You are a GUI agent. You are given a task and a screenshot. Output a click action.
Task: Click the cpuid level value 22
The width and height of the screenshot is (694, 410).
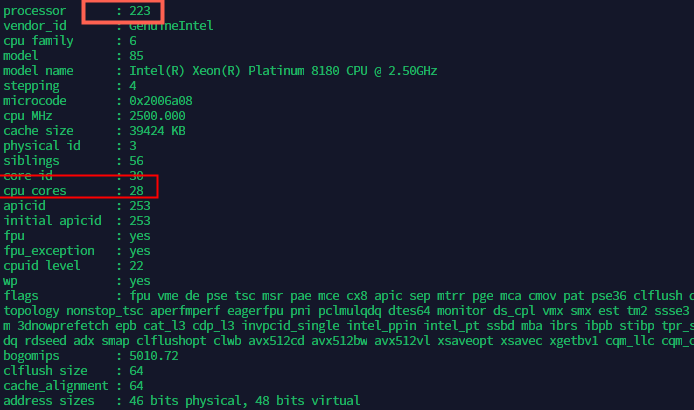point(136,266)
